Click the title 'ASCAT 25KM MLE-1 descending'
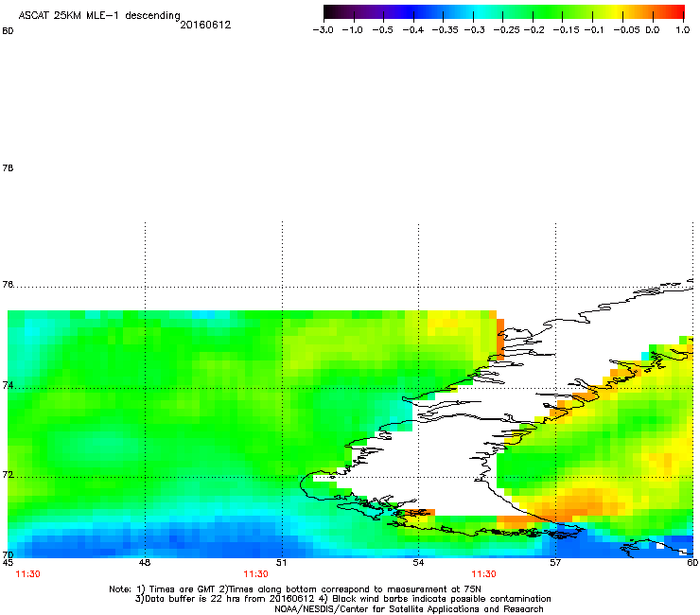Image resolution: width=700 pixels, height=615 pixels. coord(99,15)
